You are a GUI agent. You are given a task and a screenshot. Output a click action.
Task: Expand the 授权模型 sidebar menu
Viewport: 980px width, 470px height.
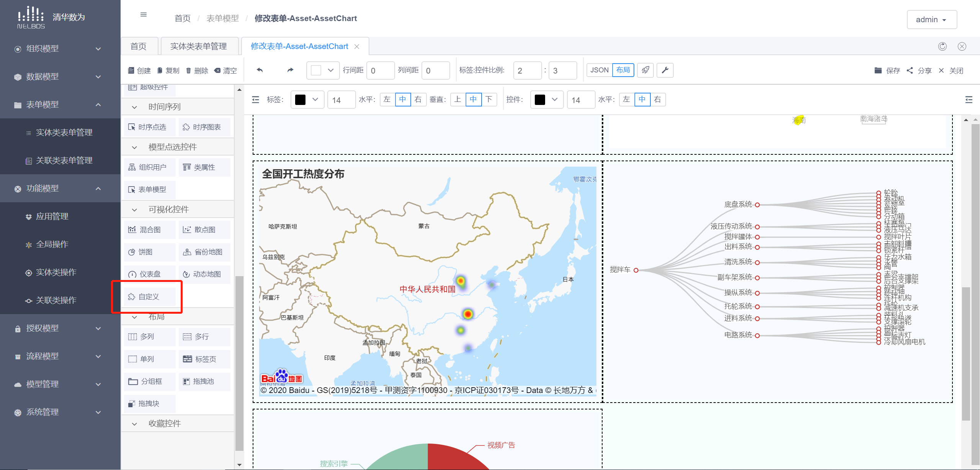(x=60, y=328)
